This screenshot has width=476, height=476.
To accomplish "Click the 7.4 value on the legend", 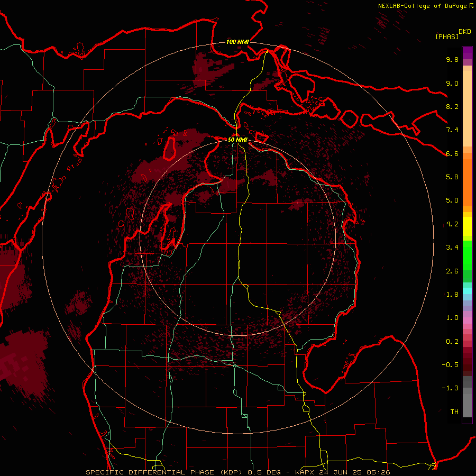I will [x=452, y=130].
